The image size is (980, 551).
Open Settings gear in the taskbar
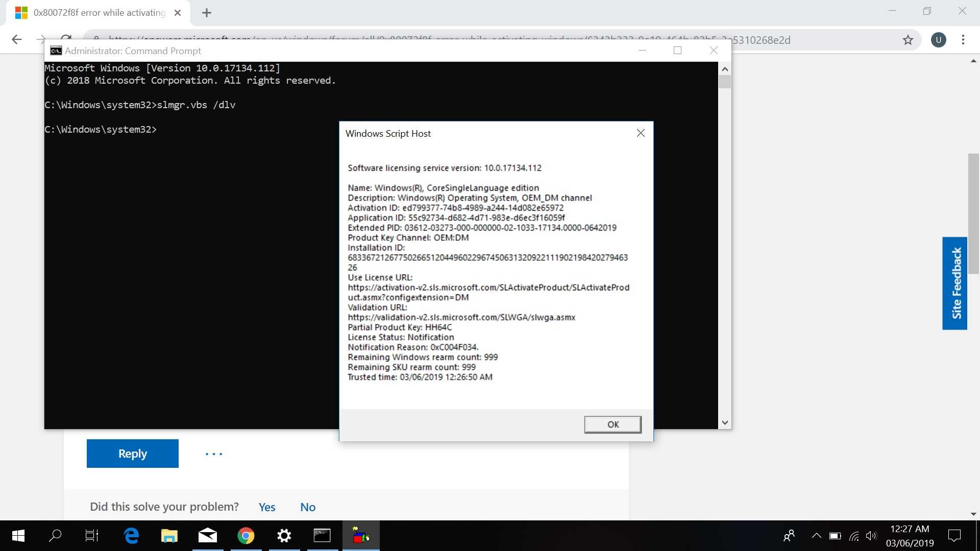point(284,536)
